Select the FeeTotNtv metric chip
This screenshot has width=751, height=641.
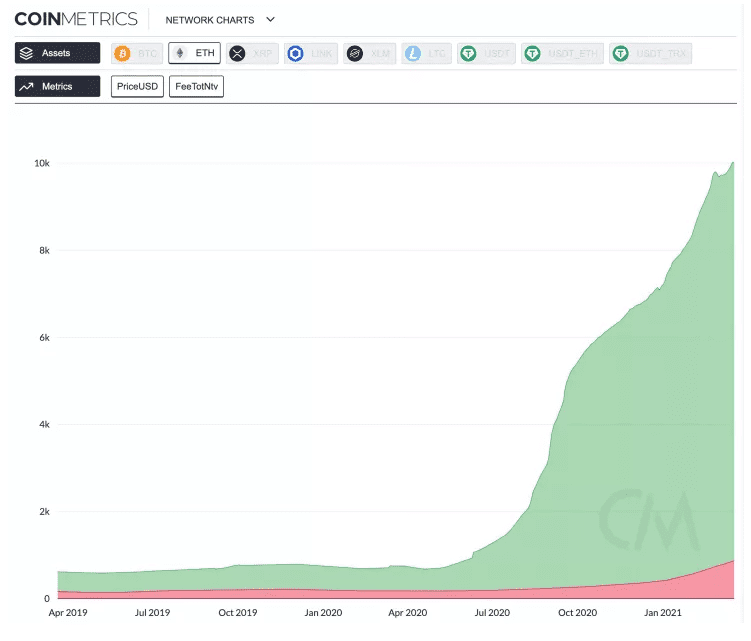click(196, 87)
